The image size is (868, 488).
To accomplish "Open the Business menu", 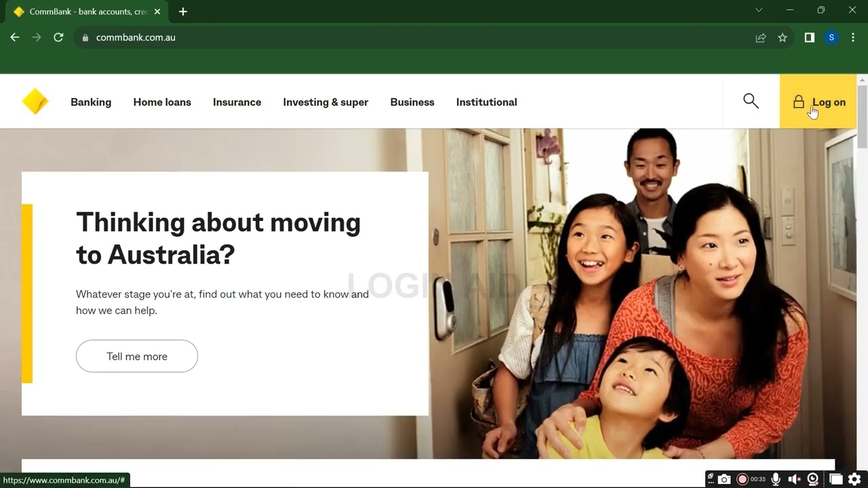I will click(412, 102).
